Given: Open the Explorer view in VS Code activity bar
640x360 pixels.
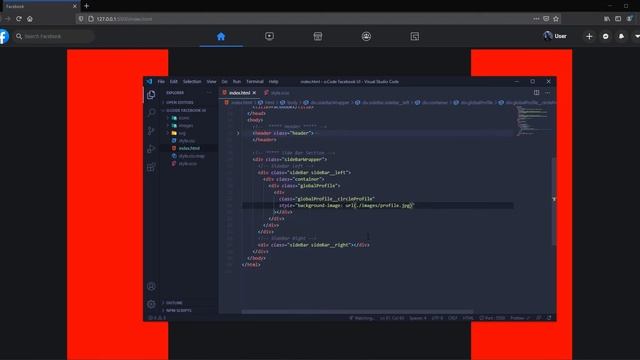Looking at the screenshot, I should [x=151, y=95].
